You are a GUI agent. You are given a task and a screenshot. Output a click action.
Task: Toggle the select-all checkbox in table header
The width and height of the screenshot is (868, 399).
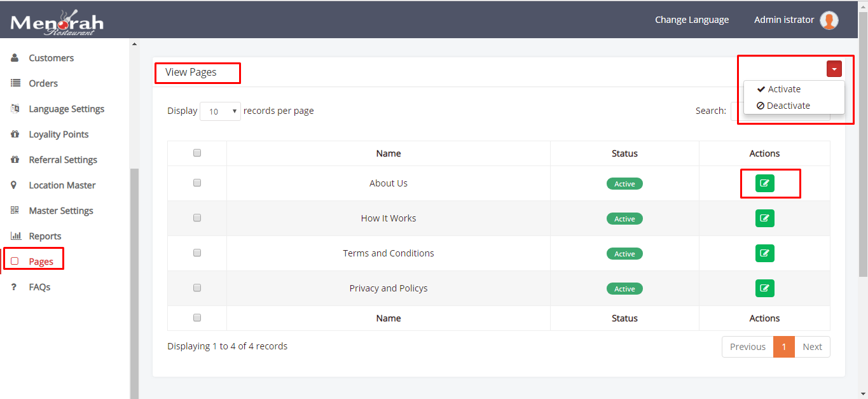[197, 153]
